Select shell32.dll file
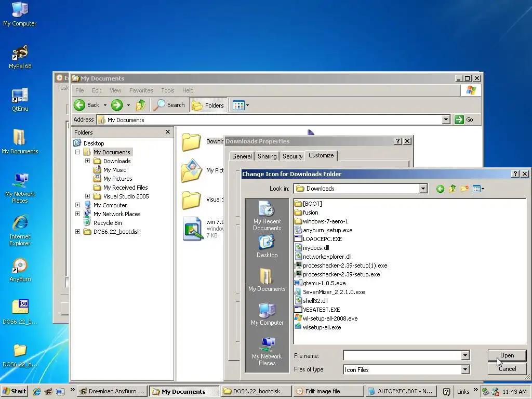The image size is (532, 399). [x=311, y=301]
